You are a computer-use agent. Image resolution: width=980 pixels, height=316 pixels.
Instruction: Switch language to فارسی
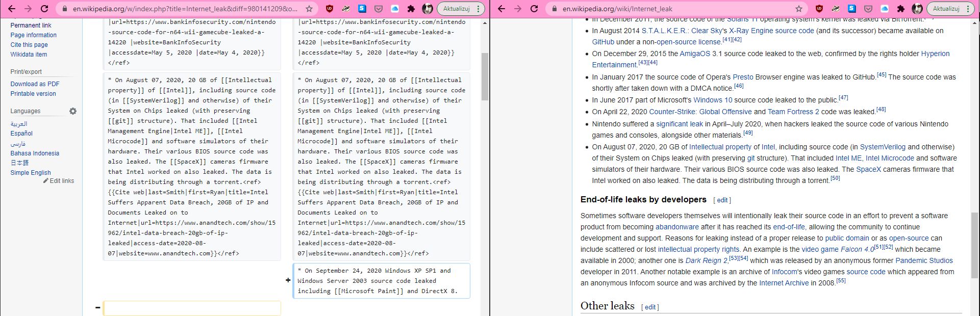coord(18,144)
